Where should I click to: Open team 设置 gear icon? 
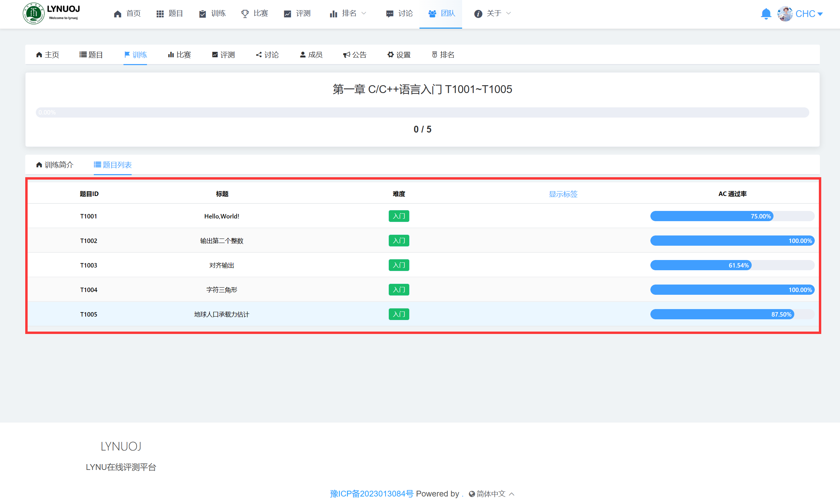[x=390, y=55]
